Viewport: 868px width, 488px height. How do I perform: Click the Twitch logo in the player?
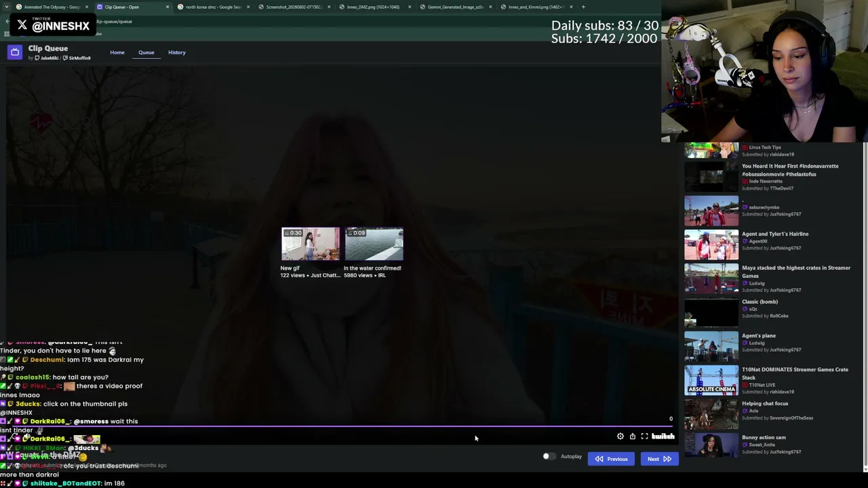663,436
